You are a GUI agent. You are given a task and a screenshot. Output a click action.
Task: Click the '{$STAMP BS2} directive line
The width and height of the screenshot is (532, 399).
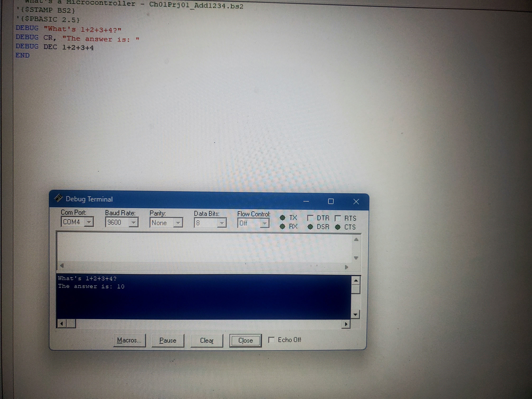pyautogui.click(x=46, y=10)
